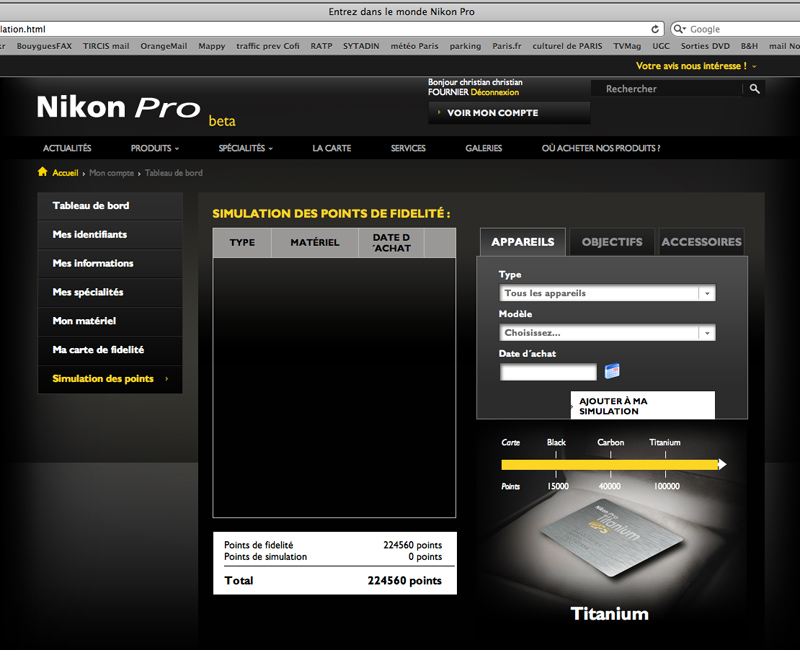Open the TVMag bookmark
Image resolution: width=800 pixels, height=650 pixels.
tap(627, 46)
